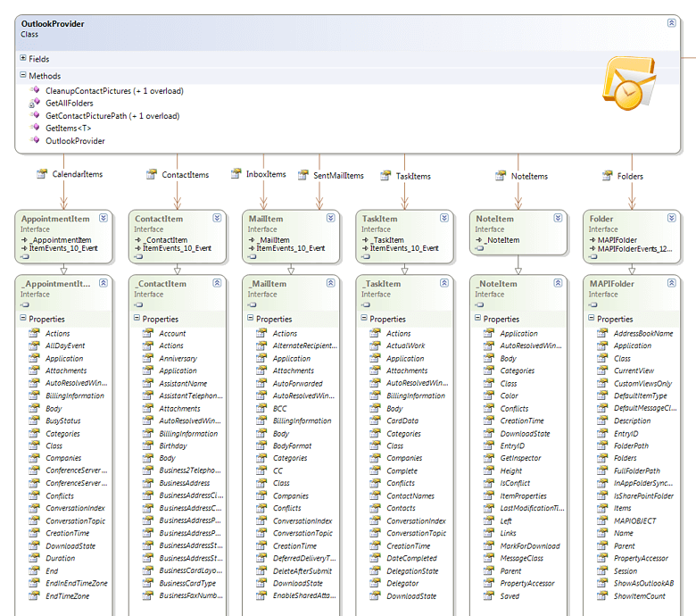Select the DeleteAfterSubmit property text
The width and height of the screenshot is (696, 616).
tap(302, 570)
